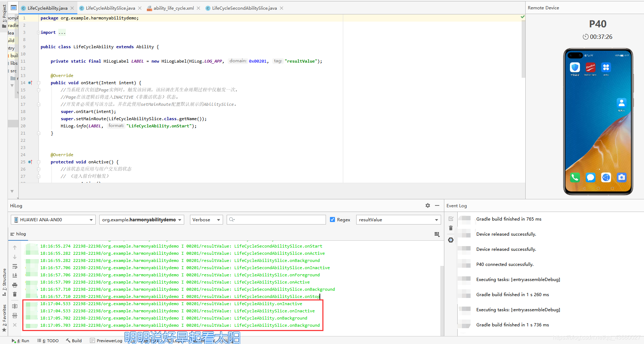Click the vertical split icon in HiLog
This screenshot has height=344, width=644.
15,306
